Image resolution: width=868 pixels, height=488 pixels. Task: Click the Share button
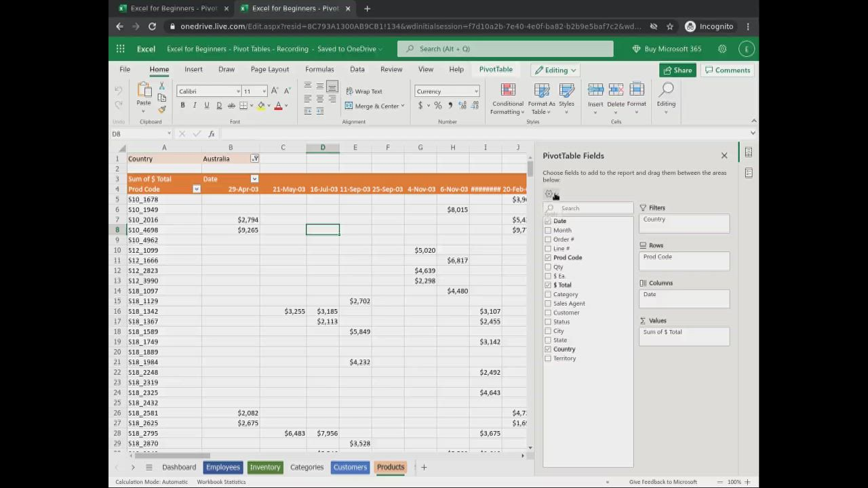[676, 70]
